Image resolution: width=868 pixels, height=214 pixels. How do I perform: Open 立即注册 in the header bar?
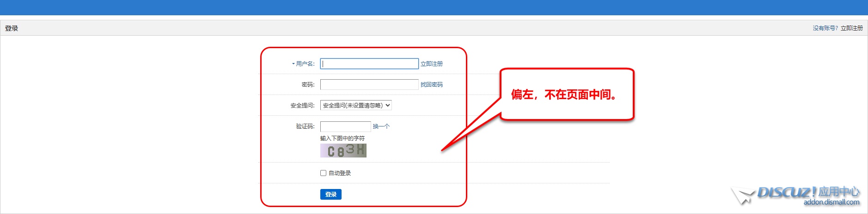click(x=851, y=28)
